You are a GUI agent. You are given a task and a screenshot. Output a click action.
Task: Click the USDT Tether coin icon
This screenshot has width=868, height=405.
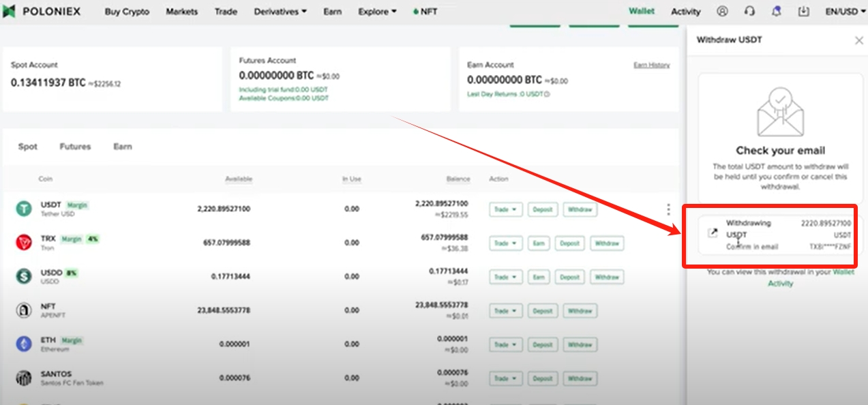pos(24,209)
